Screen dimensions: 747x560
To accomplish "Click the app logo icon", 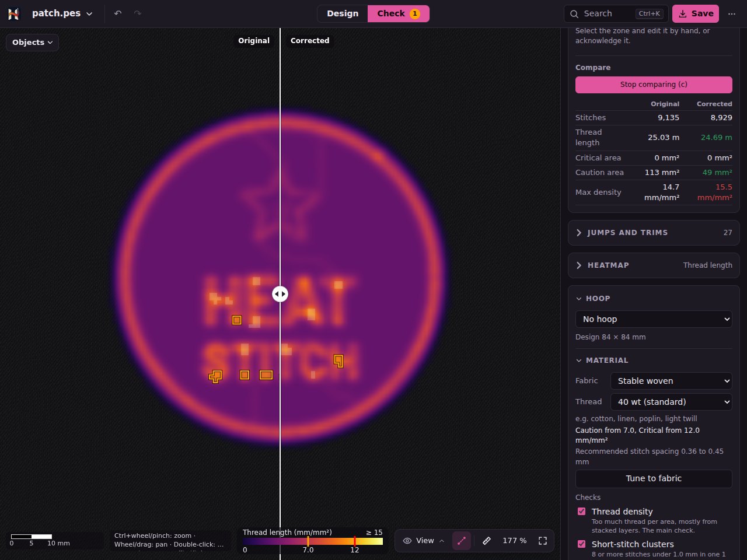I will coord(13,13).
